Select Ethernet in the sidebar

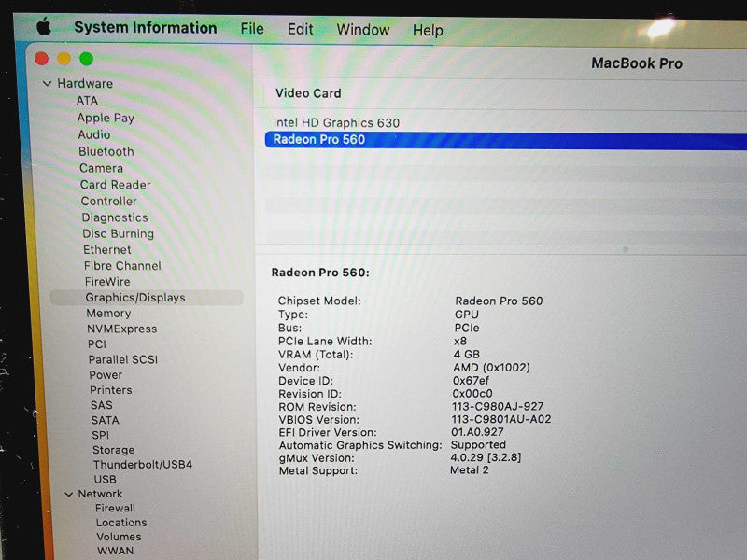click(x=107, y=249)
